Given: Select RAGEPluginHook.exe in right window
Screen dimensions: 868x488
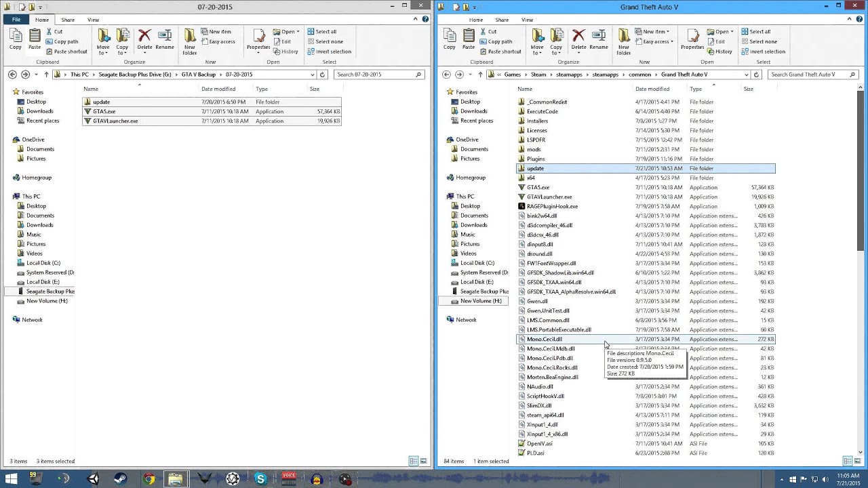Looking at the screenshot, I should 646,206.
